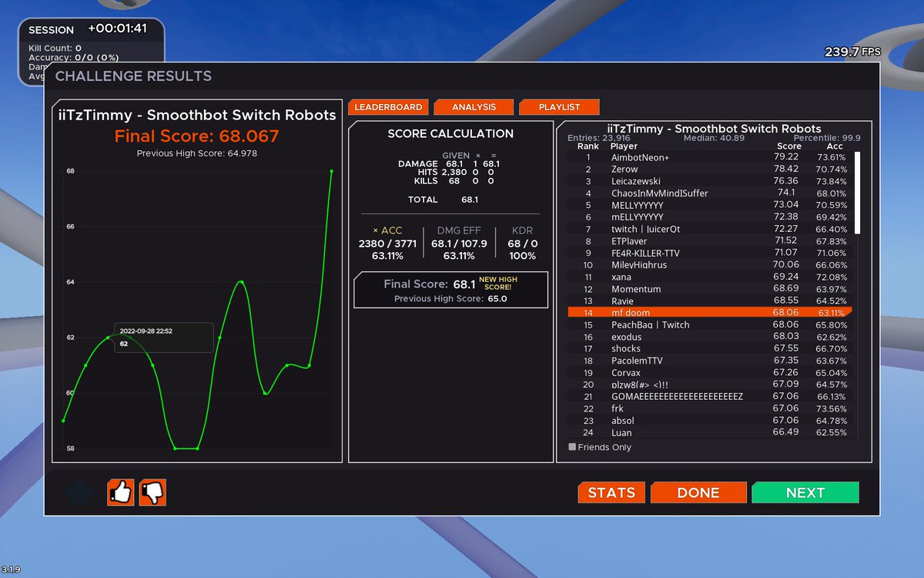
Task: Click the Percentile: 99.9 text
Action: tap(826, 138)
